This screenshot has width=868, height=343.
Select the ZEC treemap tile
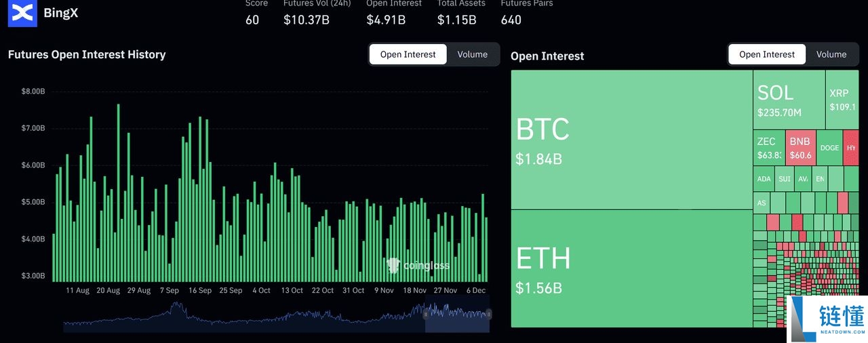[x=768, y=148]
